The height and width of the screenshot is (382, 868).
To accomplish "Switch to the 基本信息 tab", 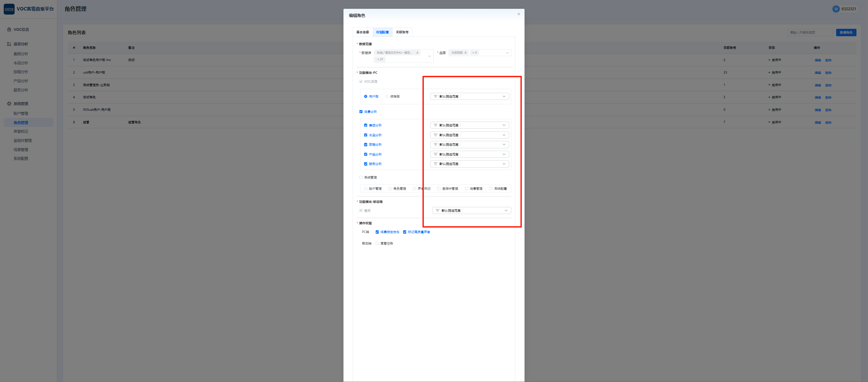I will coord(362,32).
